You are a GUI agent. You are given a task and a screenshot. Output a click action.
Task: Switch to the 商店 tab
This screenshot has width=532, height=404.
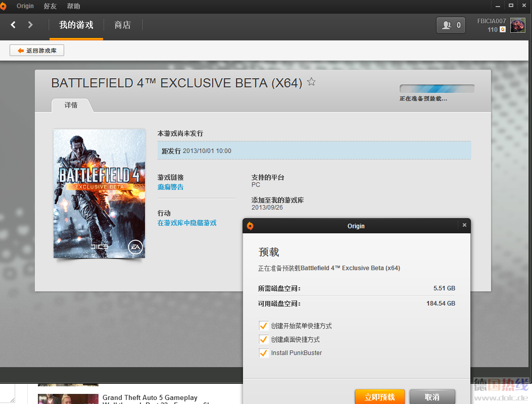(122, 25)
